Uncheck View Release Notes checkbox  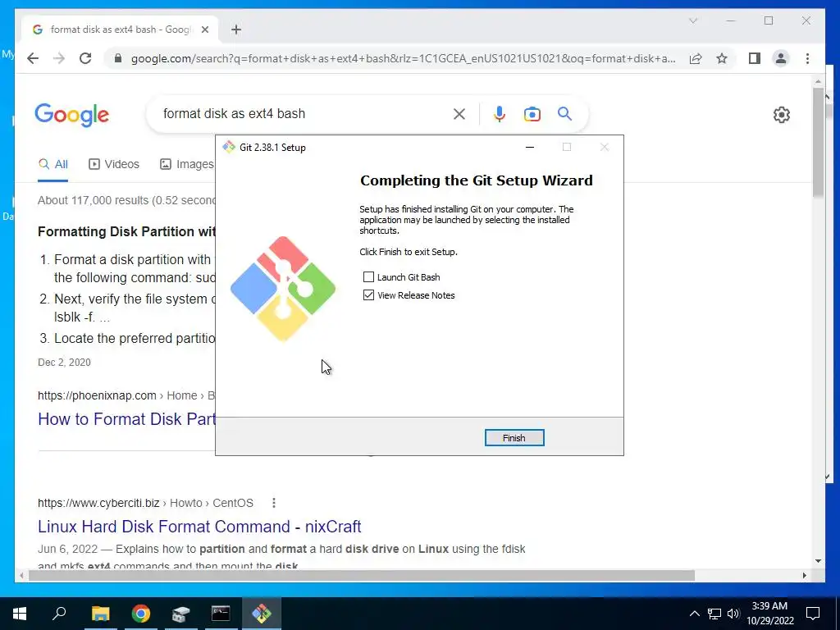(368, 295)
